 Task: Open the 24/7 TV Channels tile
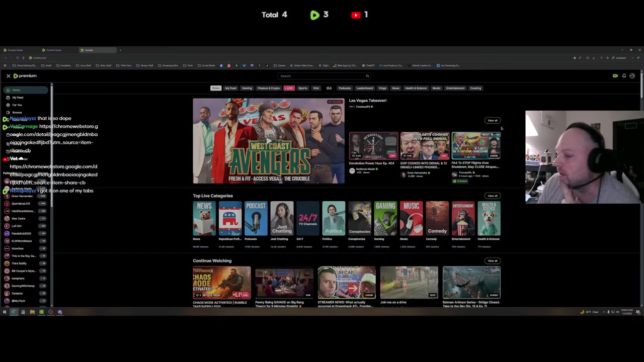pyautogui.click(x=308, y=218)
